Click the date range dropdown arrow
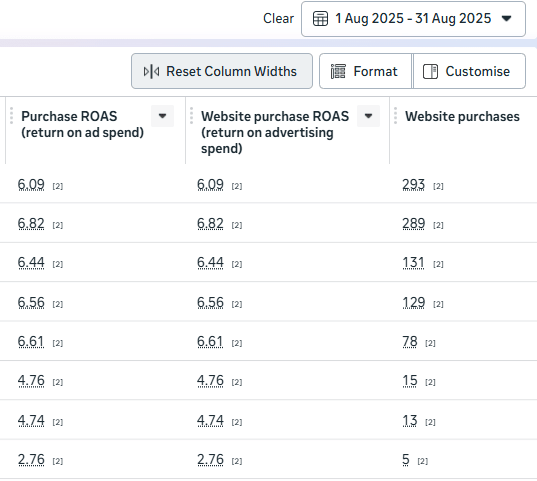Image resolution: width=537 pixels, height=481 pixels. (x=507, y=18)
